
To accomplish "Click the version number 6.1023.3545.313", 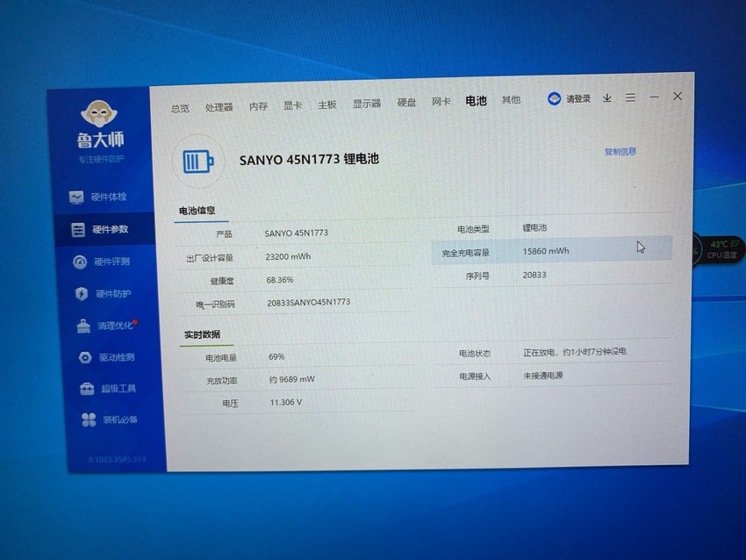I will tap(117, 459).
